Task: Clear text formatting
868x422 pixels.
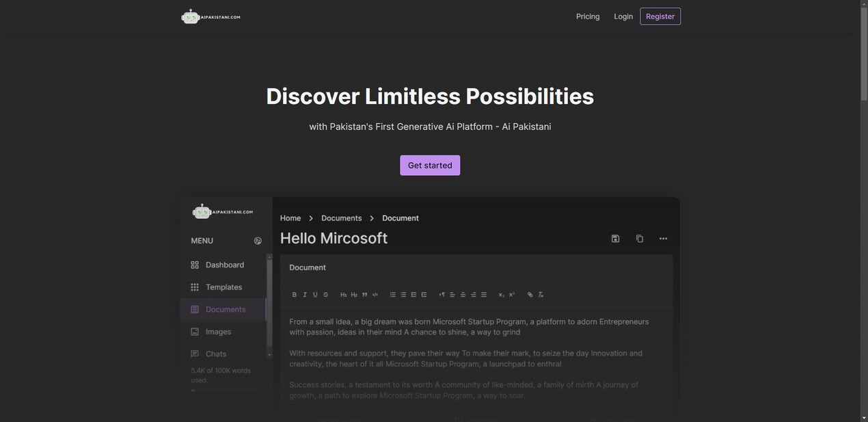Action: (541, 295)
